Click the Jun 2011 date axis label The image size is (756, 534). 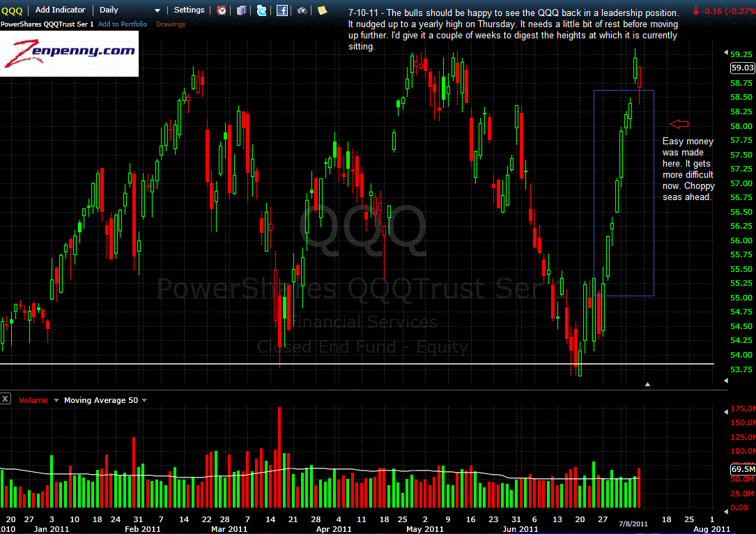[x=520, y=529]
